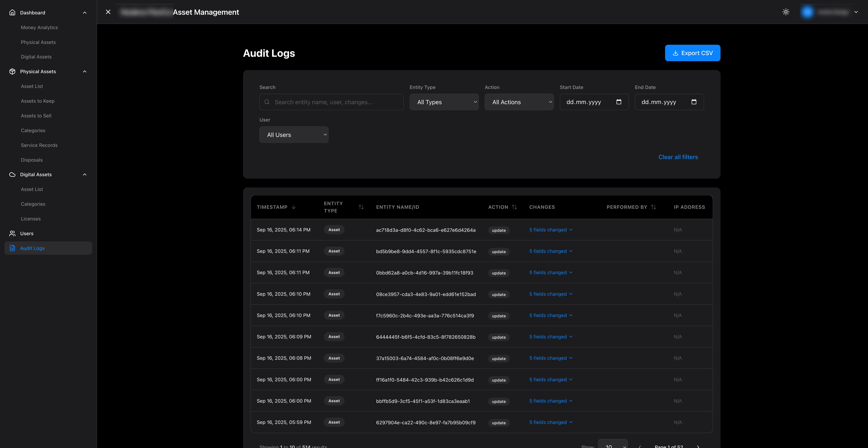The image size is (868, 448).
Task: Click the Start Date calendar icon
Action: [x=619, y=102]
